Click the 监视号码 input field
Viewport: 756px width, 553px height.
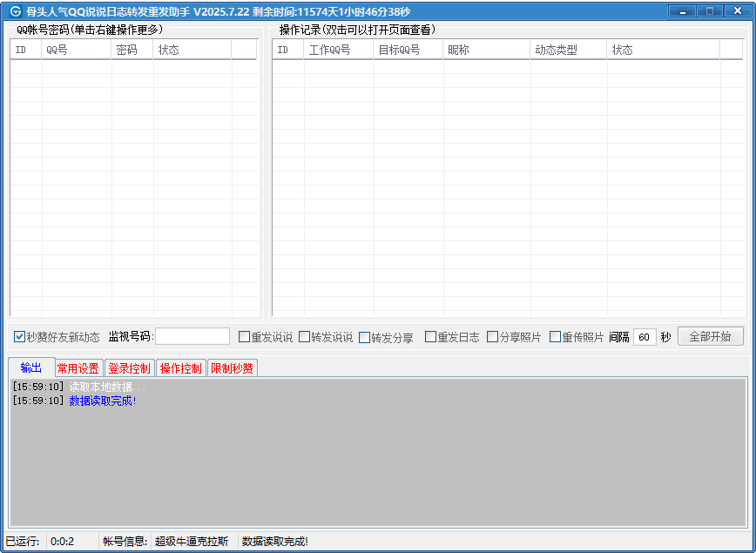coord(192,337)
